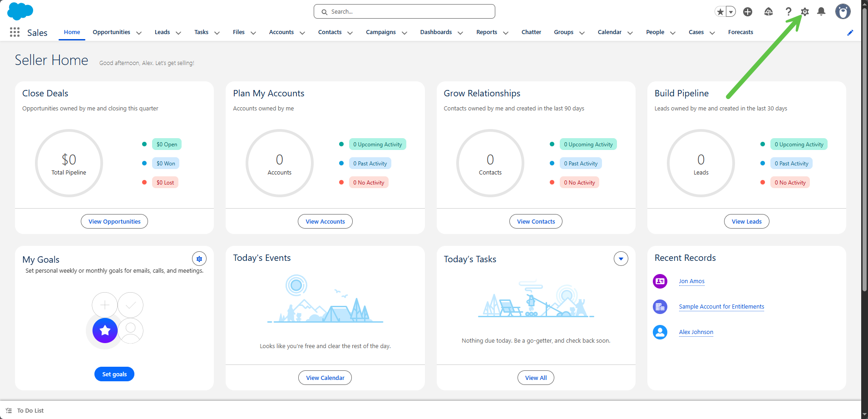Expand the Today's Tasks filter dropdown
The height and width of the screenshot is (419, 868).
(x=621, y=259)
